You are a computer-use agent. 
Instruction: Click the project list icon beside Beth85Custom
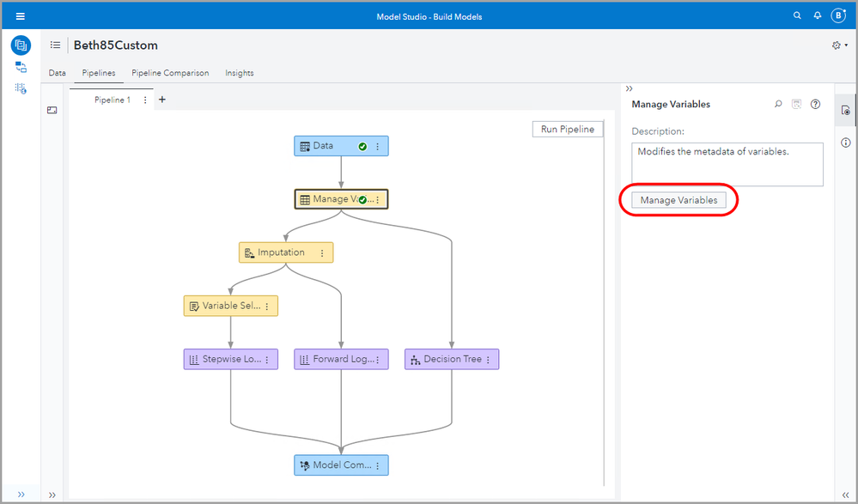coord(55,46)
